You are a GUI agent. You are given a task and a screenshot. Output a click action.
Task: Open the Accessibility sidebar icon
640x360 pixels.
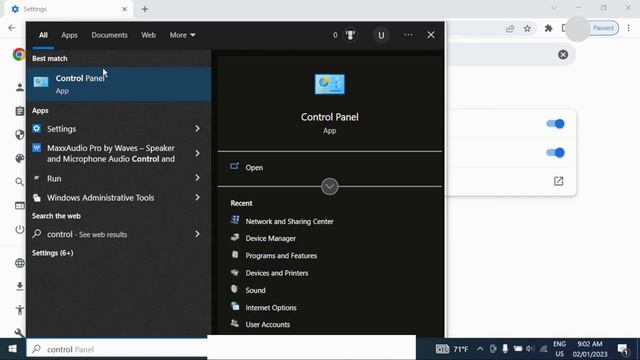pyautogui.click(x=19, y=310)
